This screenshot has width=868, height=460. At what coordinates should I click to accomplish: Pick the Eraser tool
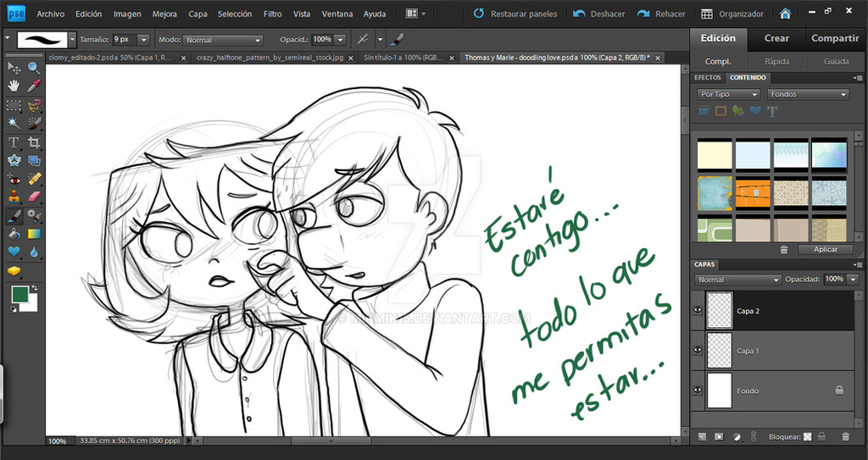click(34, 197)
